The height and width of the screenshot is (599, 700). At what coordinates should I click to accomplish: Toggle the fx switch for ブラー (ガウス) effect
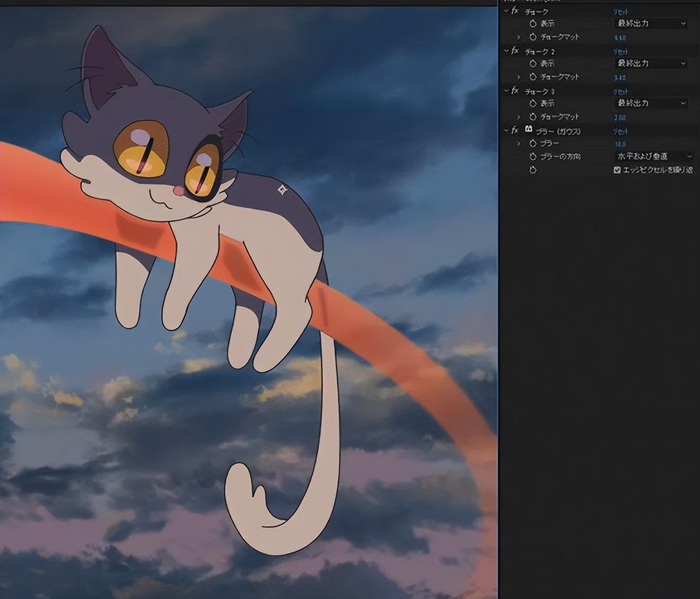click(x=515, y=130)
